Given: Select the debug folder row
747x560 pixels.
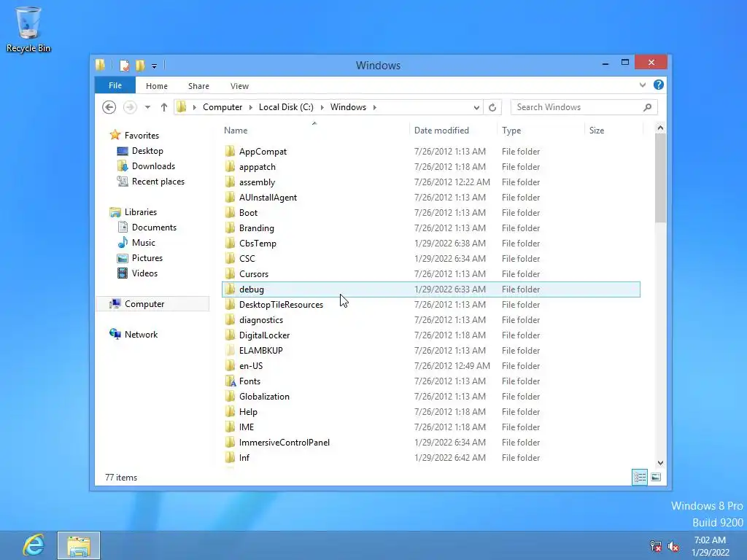Looking at the screenshot, I should click(x=431, y=289).
